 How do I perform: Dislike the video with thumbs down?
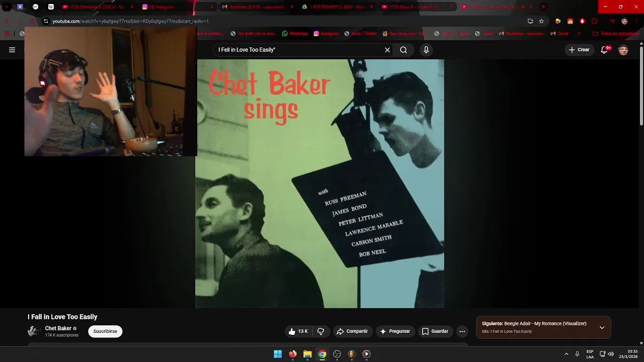click(320, 331)
